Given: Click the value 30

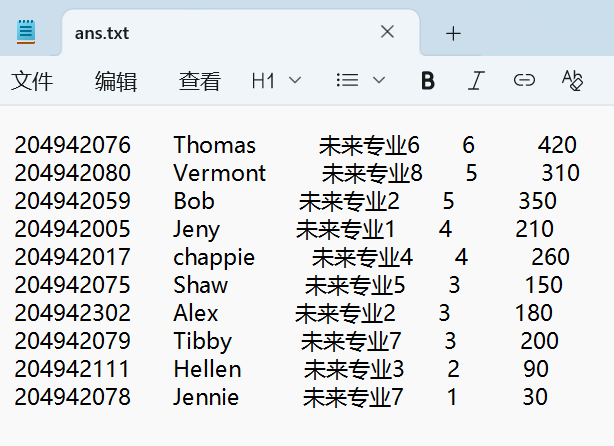Looking at the screenshot, I should [x=535, y=397].
